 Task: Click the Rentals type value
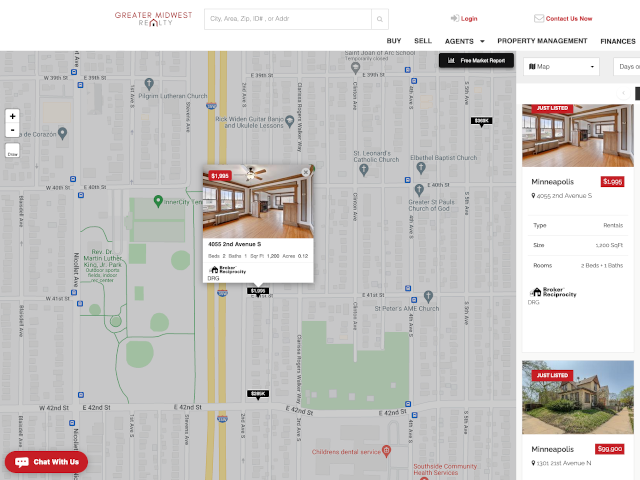pos(613,225)
